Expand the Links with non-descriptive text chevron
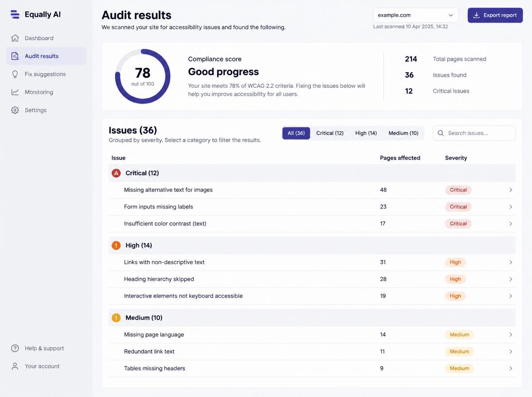The width and height of the screenshot is (532, 397). pos(511,262)
